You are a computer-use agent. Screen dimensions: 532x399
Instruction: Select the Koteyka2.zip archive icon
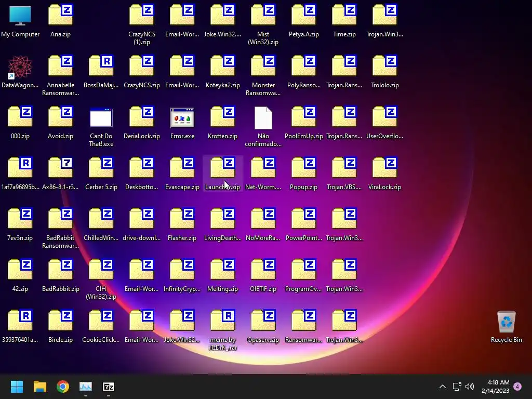point(222,66)
